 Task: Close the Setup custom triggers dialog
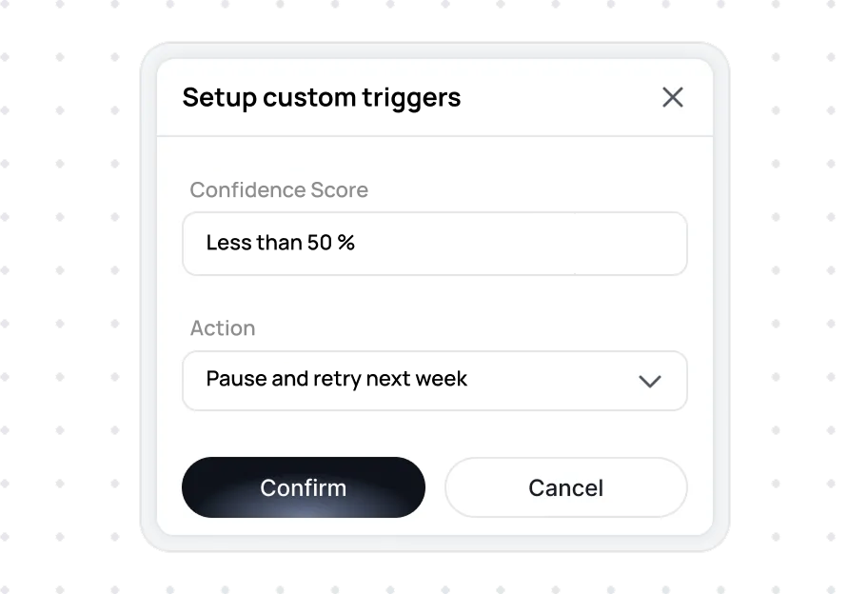(x=673, y=97)
